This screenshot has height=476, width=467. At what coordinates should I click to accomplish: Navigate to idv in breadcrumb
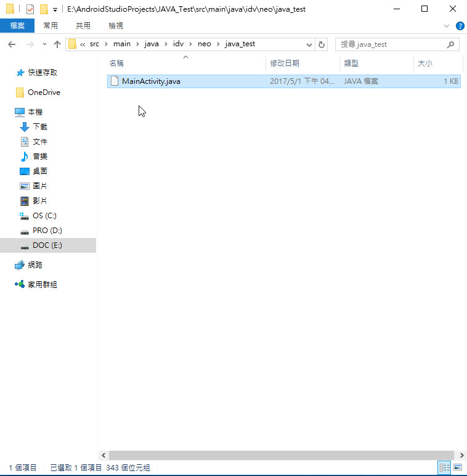pyautogui.click(x=178, y=44)
